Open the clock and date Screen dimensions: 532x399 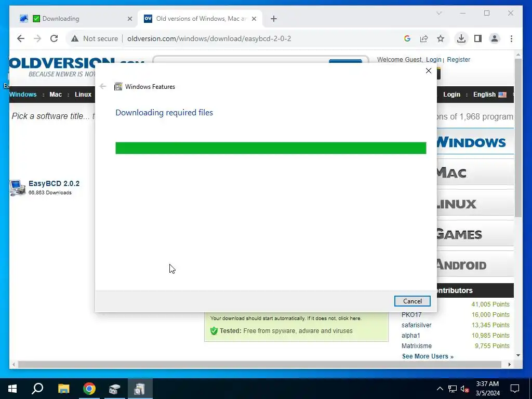pos(487,389)
